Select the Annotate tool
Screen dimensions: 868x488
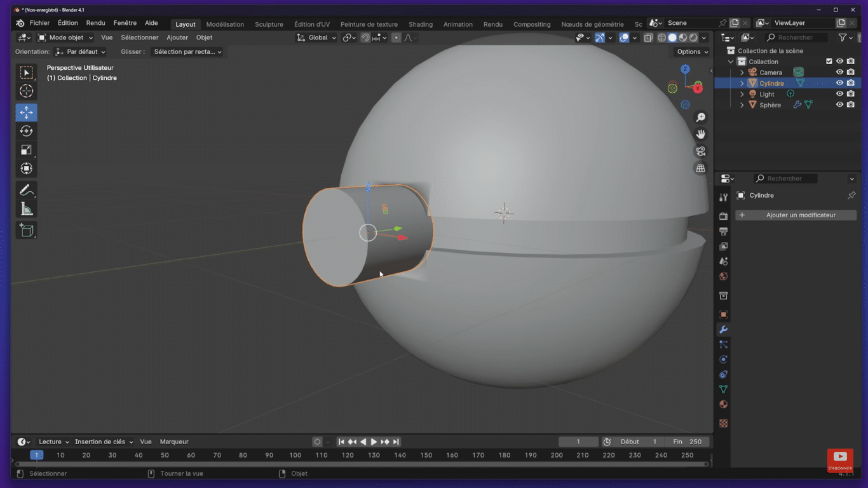26,189
